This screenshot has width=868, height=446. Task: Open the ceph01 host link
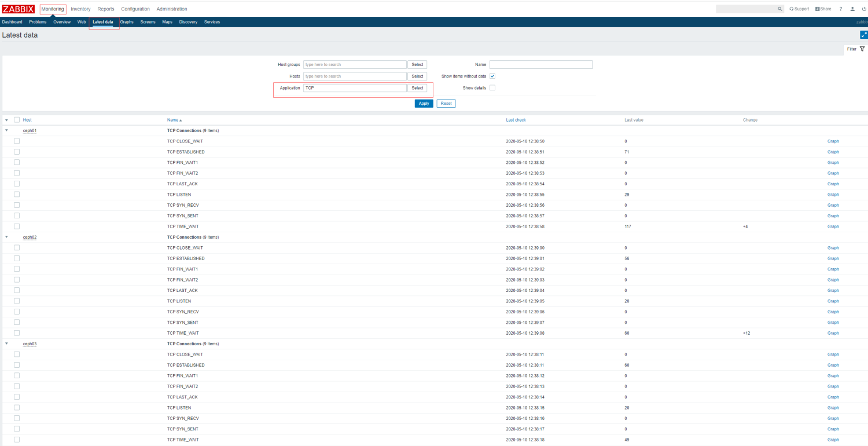(x=30, y=130)
